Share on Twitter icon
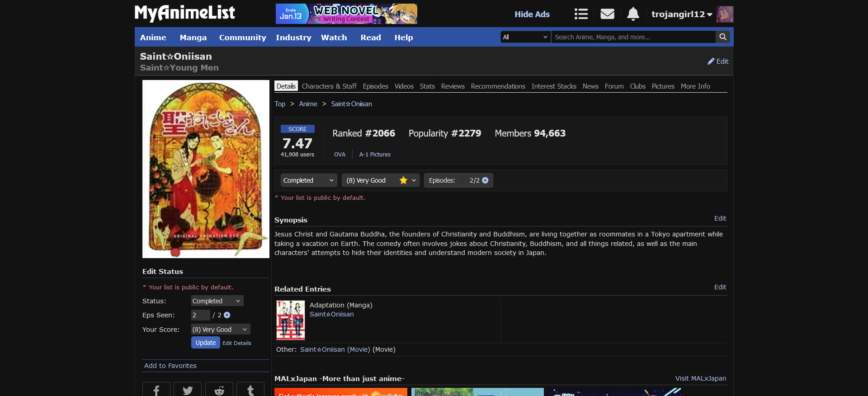 (x=188, y=390)
